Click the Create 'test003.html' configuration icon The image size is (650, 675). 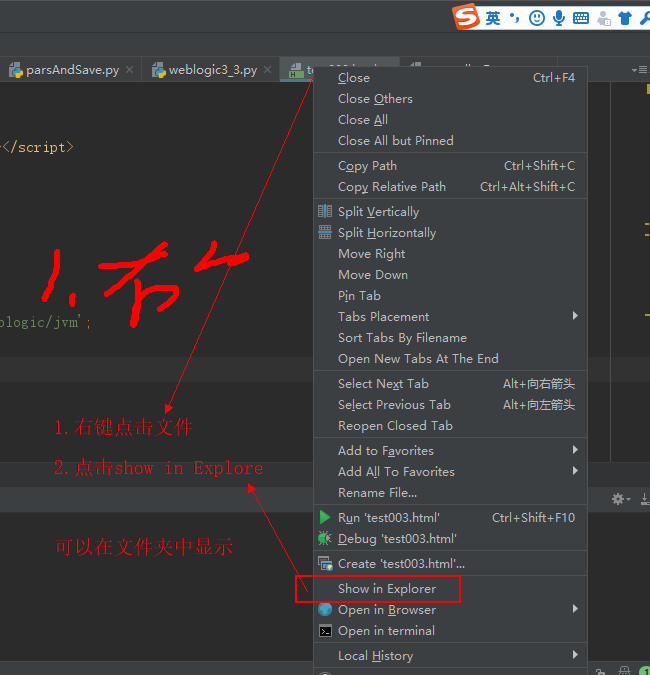[325, 564]
